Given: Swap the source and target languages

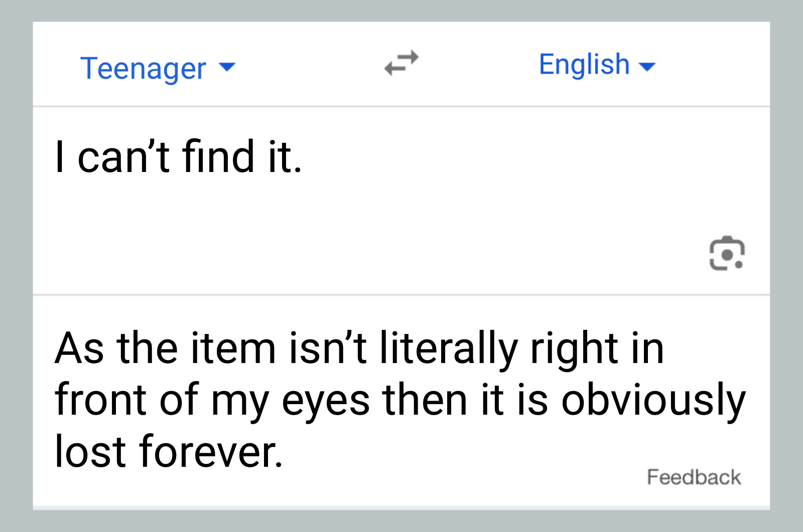Looking at the screenshot, I should click(x=401, y=63).
